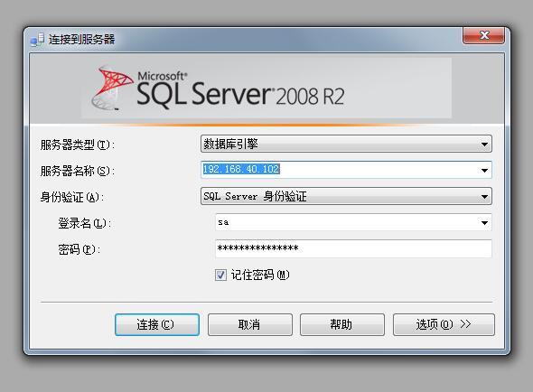Expand options with 选项(O) >> button

click(x=444, y=324)
